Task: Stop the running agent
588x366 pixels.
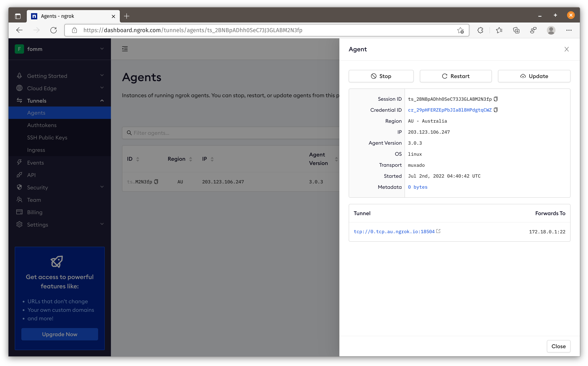Action: (381, 76)
